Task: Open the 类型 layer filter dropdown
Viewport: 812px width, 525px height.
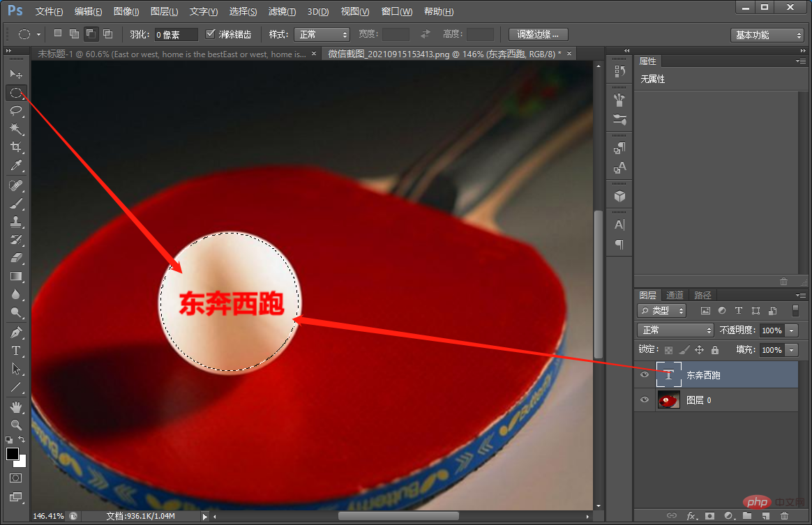Action: [661, 311]
